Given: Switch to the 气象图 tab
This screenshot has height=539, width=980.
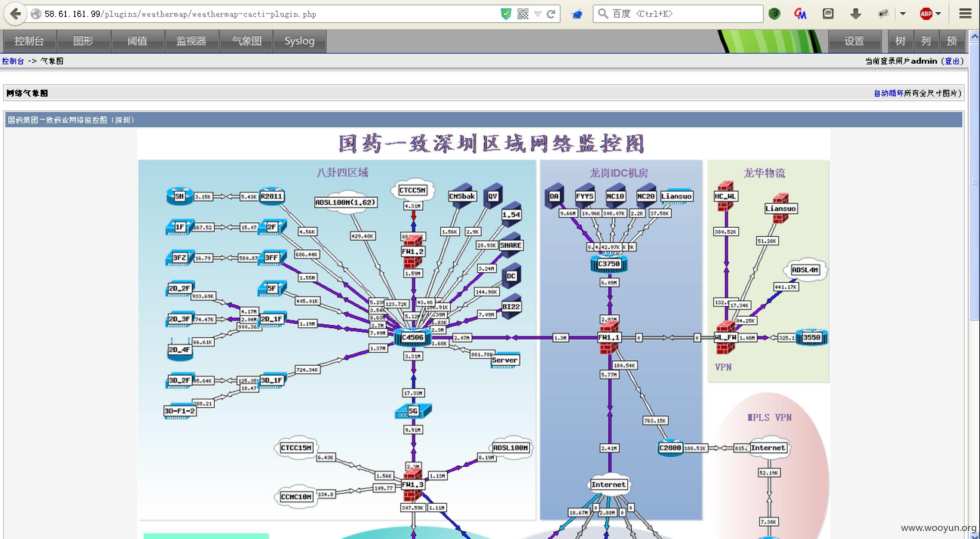Looking at the screenshot, I should click(246, 41).
